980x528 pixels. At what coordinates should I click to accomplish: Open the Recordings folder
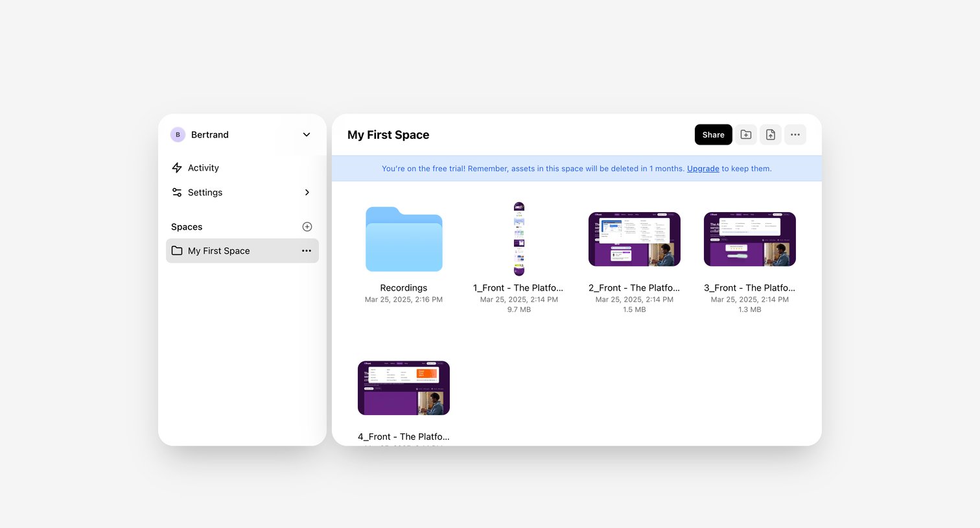click(x=404, y=239)
